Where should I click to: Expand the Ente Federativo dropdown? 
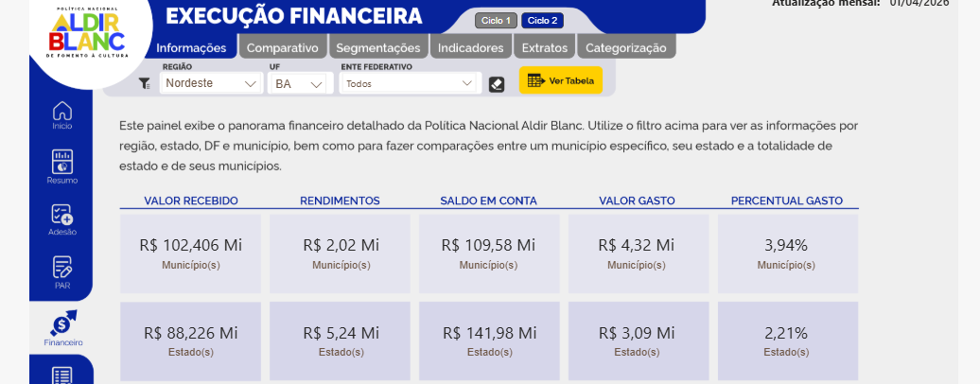point(410,83)
